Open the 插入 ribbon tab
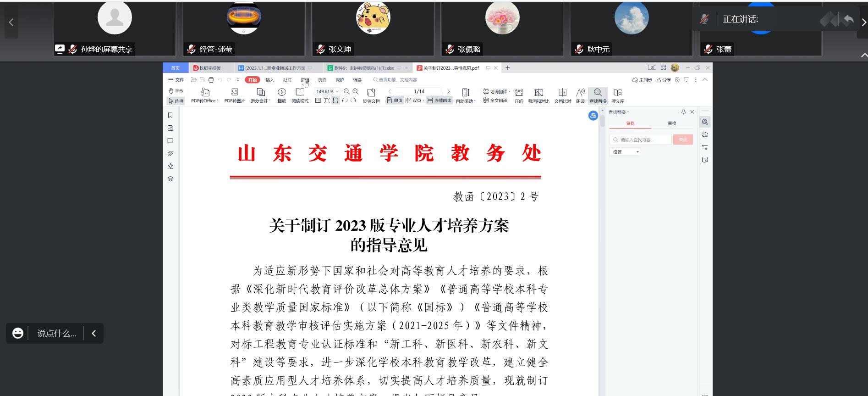 [x=270, y=80]
